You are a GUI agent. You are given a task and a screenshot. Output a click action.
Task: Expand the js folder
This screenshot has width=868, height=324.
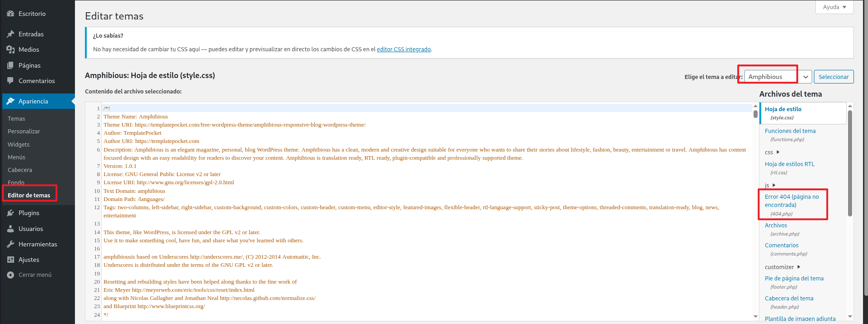[770, 185]
